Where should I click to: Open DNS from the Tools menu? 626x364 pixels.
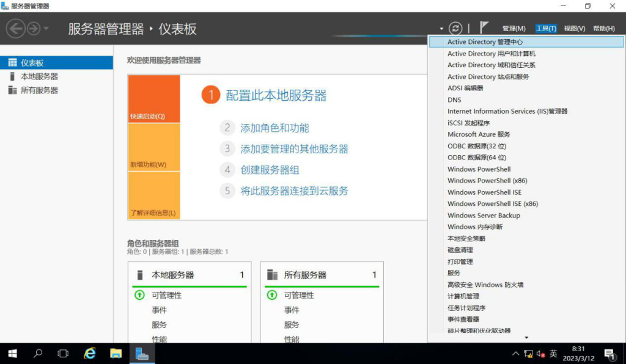pyautogui.click(x=526, y=100)
